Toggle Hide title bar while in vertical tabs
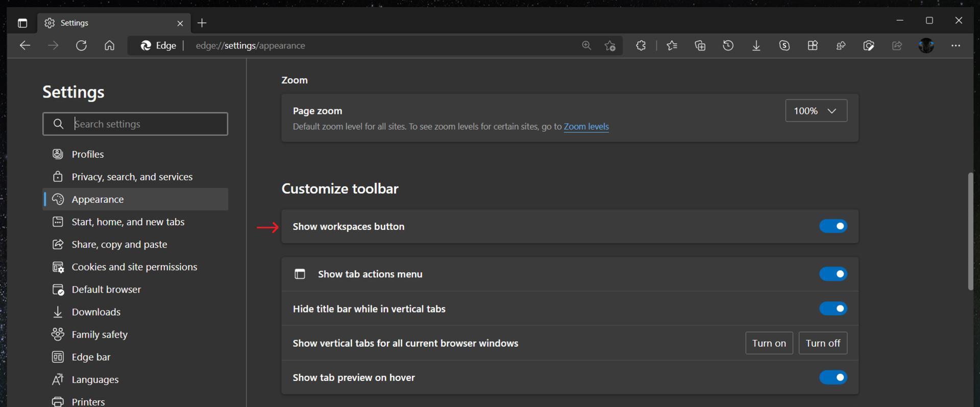Viewport: 980px width, 407px height. (x=833, y=308)
